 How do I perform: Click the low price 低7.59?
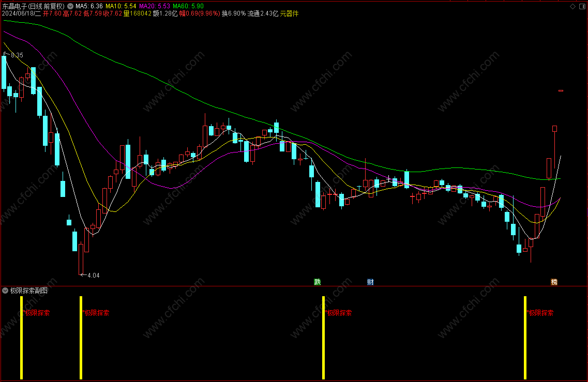[x=93, y=14]
